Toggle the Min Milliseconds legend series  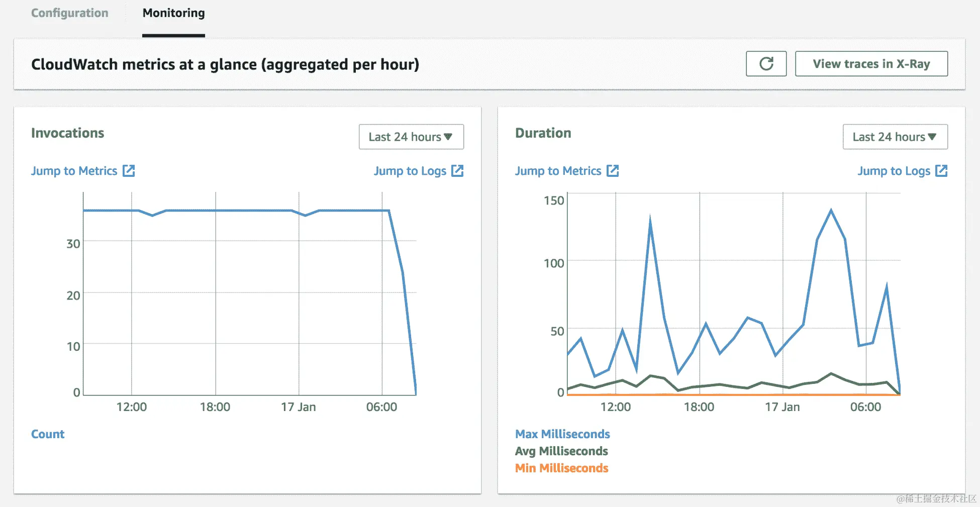pyautogui.click(x=561, y=468)
